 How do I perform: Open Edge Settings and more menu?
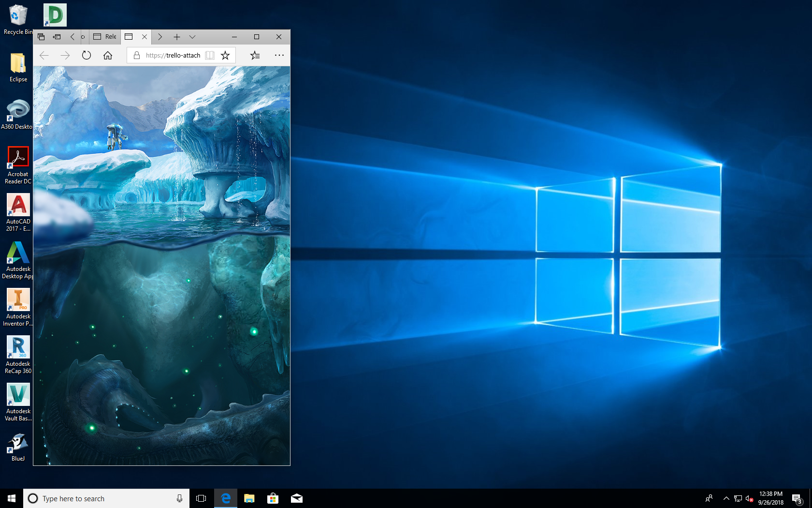tap(279, 55)
